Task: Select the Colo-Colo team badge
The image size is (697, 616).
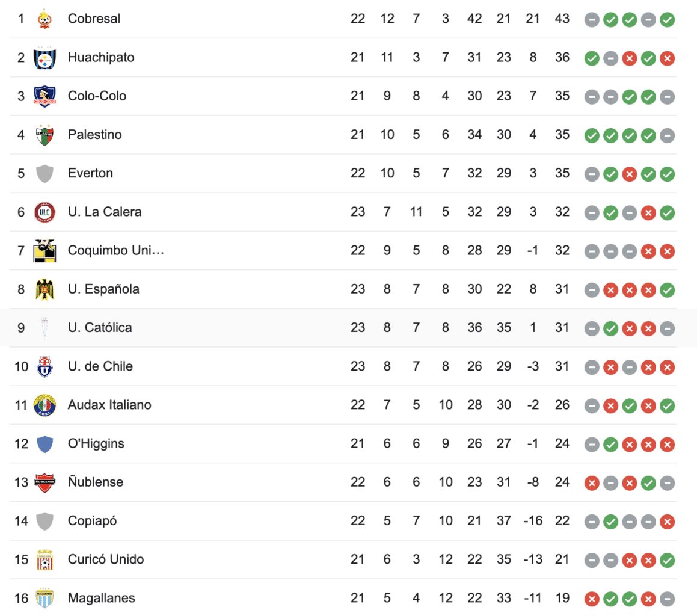Action: (x=44, y=96)
